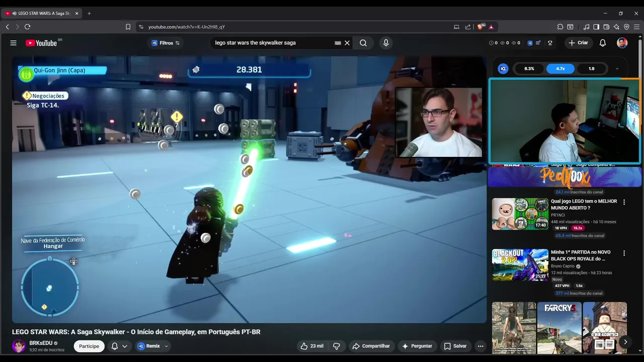
Task: Expand the Remix dropdown arrow
Action: coord(166,346)
